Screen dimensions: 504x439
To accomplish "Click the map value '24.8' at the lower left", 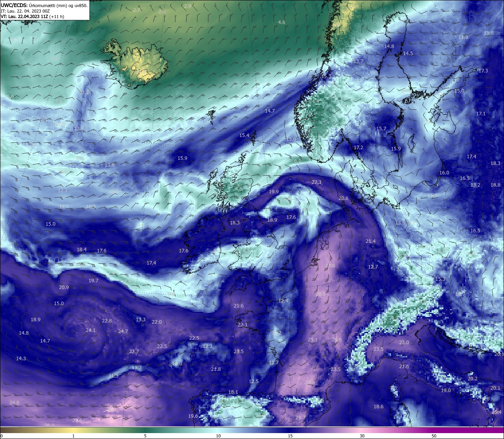I will pyautogui.click(x=14, y=402).
